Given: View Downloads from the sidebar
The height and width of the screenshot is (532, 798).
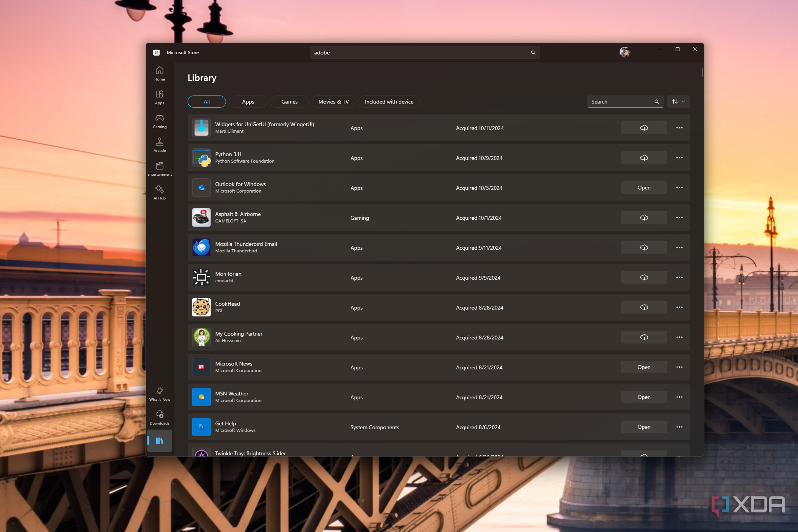Looking at the screenshot, I should (x=159, y=417).
